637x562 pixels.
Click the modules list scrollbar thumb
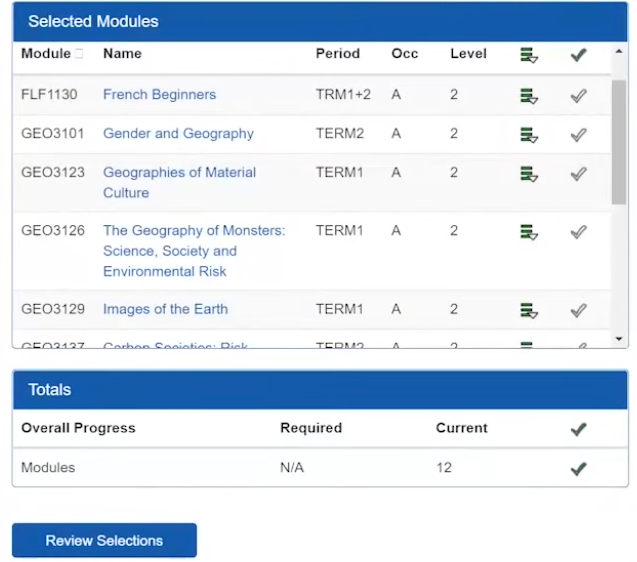point(619,142)
